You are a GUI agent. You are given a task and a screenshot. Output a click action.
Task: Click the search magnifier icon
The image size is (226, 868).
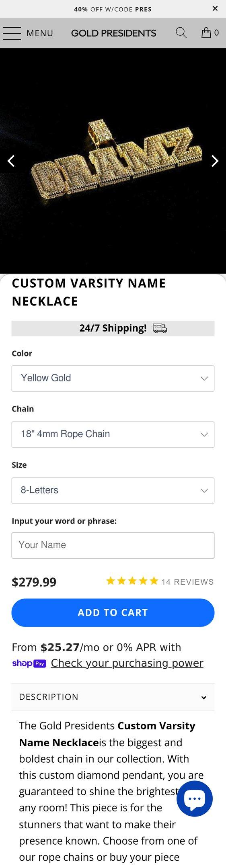point(181,33)
